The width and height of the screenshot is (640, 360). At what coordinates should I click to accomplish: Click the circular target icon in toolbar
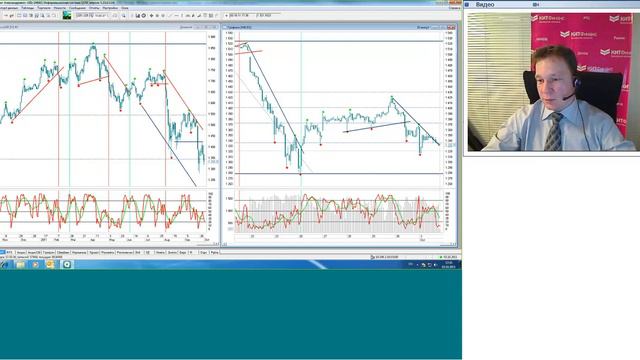pyautogui.click(x=144, y=16)
